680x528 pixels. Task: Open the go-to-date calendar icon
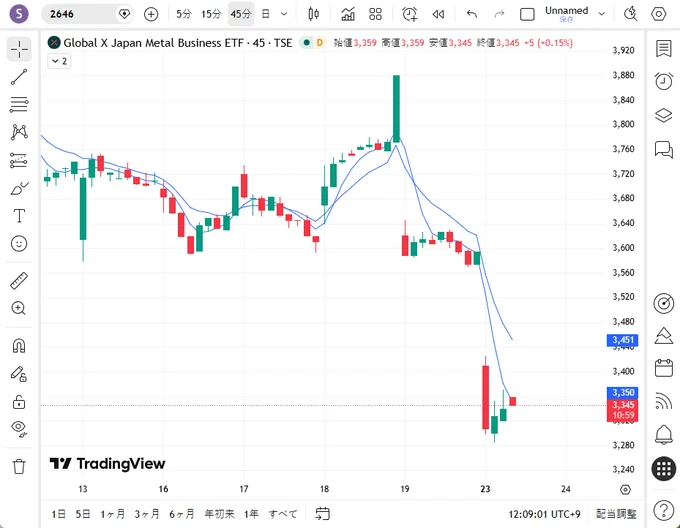pos(322,514)
